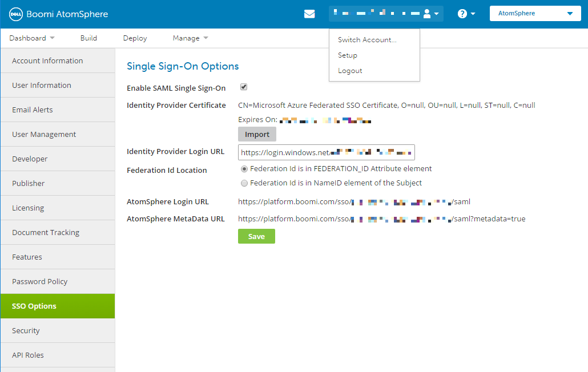The width and height of the screenshot is (588, 372).
Task: Open the Deploy menu
Action: 134,38
